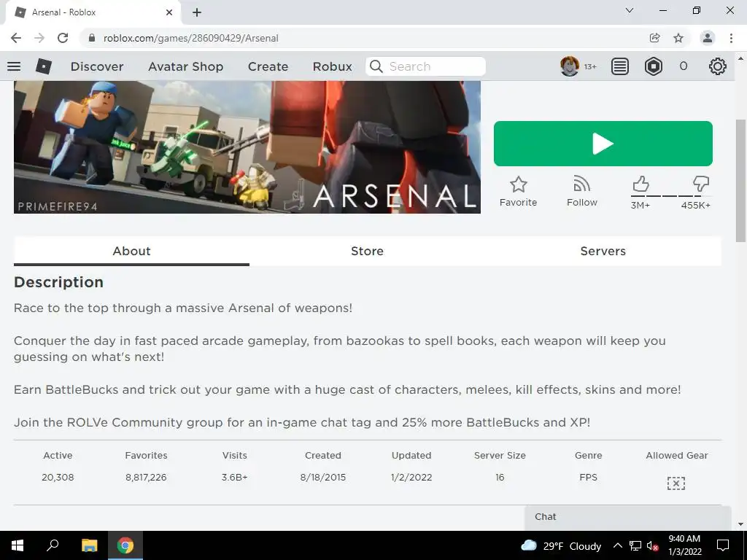Go to the Create page
Image resolution: width=747 pixels, height=560 pixels.
tap(268, 66)
